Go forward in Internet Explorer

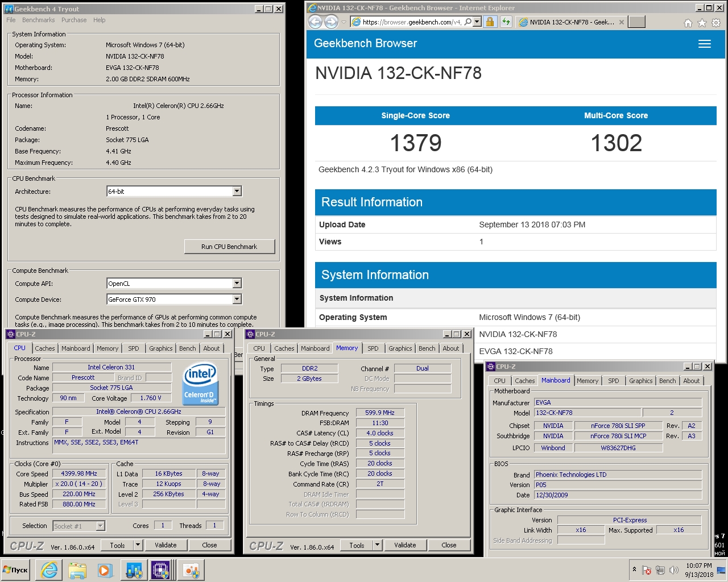point(331,22)
